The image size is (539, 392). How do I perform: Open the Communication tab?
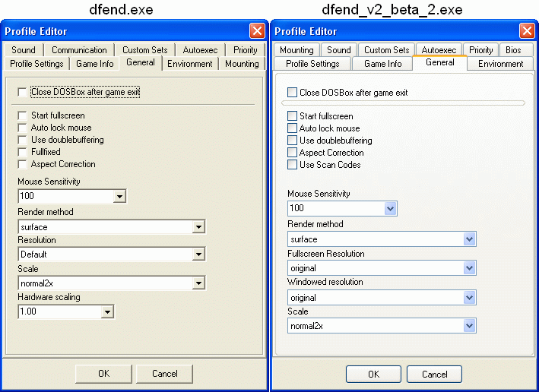coord(79,50)
